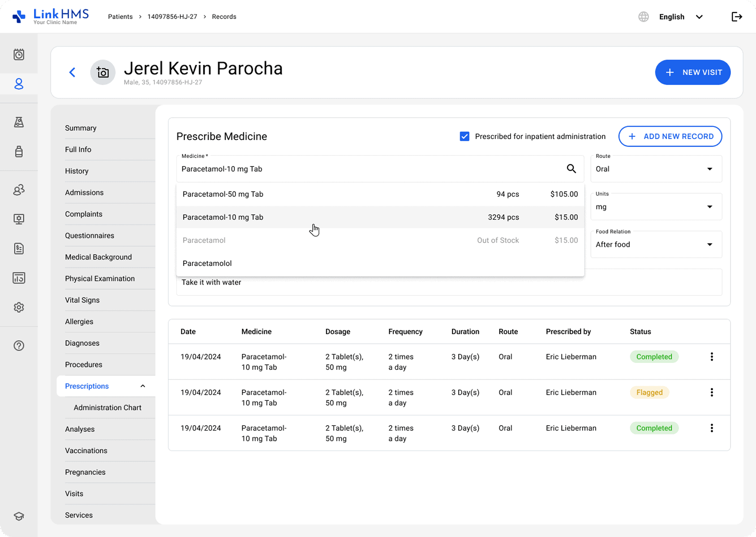Viewport: 756px width, 537px height.
Task: Collapse the Prescriptions menu section
Action: tap(142, 386)
